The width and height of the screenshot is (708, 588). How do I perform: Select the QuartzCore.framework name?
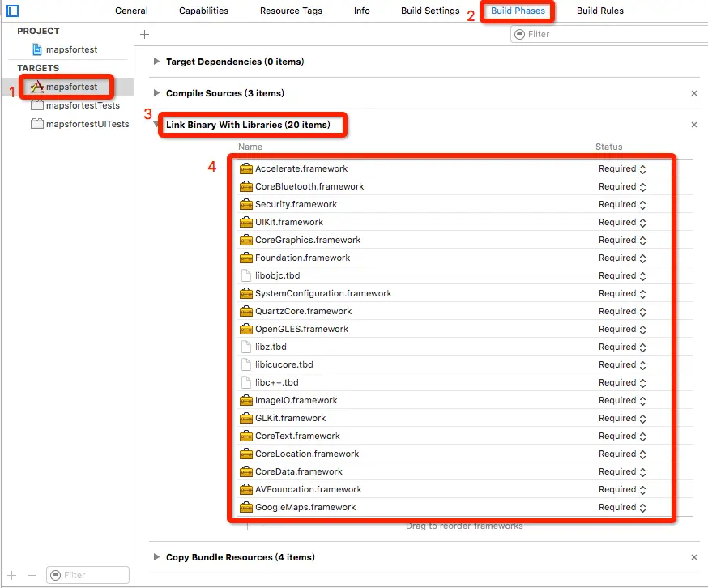[304, 311]
